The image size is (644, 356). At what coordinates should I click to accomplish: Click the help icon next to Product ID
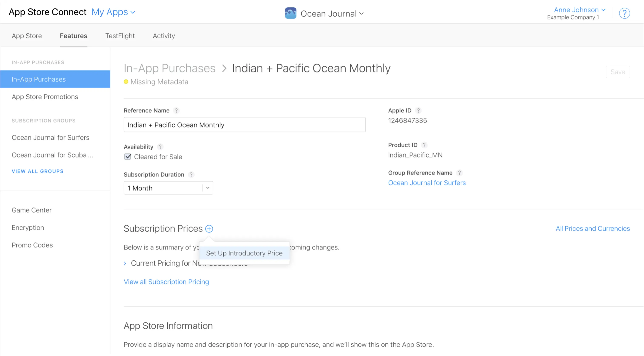(424, 145)
